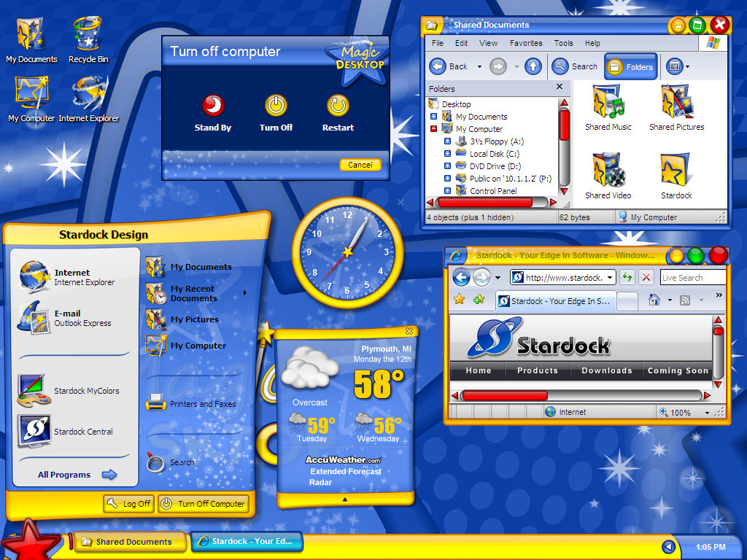The height and width of the screenshot is (560, 747).
Task: Click the Stand By power icon
Action: click(213, 106)
